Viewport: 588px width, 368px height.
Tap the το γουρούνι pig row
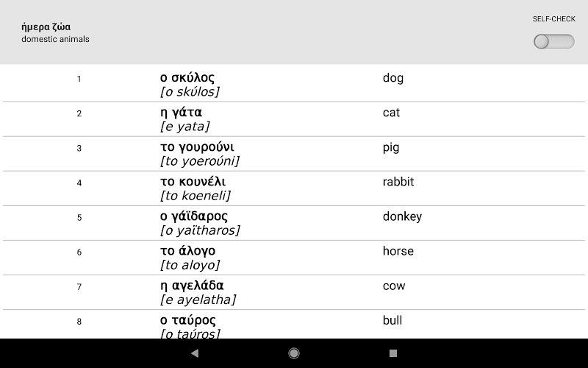click(293, 154)
